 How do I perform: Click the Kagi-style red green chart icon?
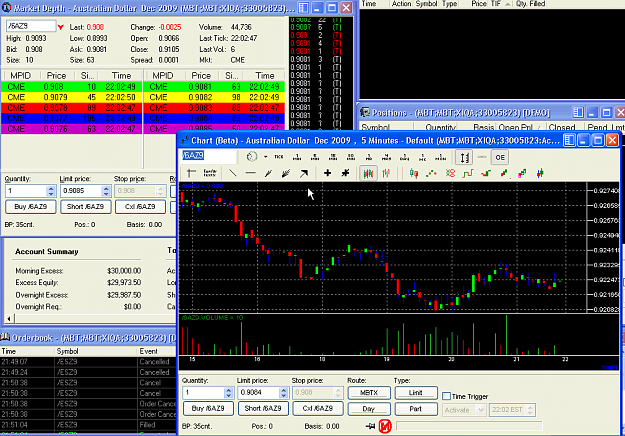point(485,173)
